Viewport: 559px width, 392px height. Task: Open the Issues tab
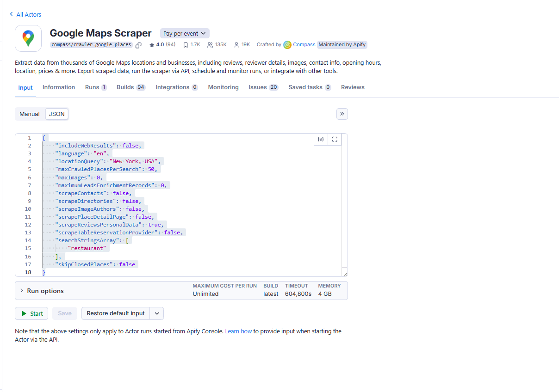pyautogui.click(x=263, y=87)
